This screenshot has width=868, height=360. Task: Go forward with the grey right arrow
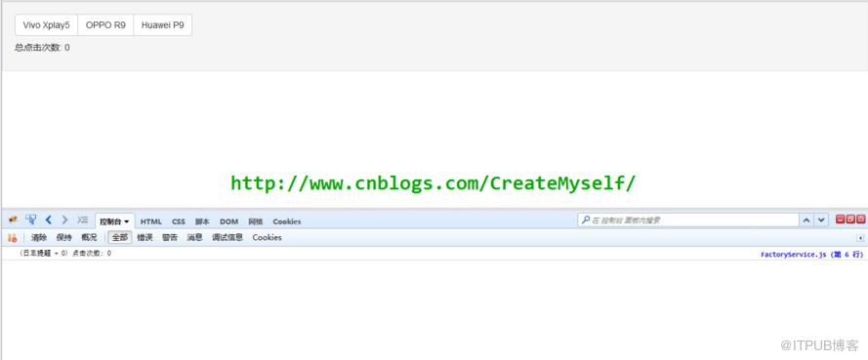click(64, 220)
